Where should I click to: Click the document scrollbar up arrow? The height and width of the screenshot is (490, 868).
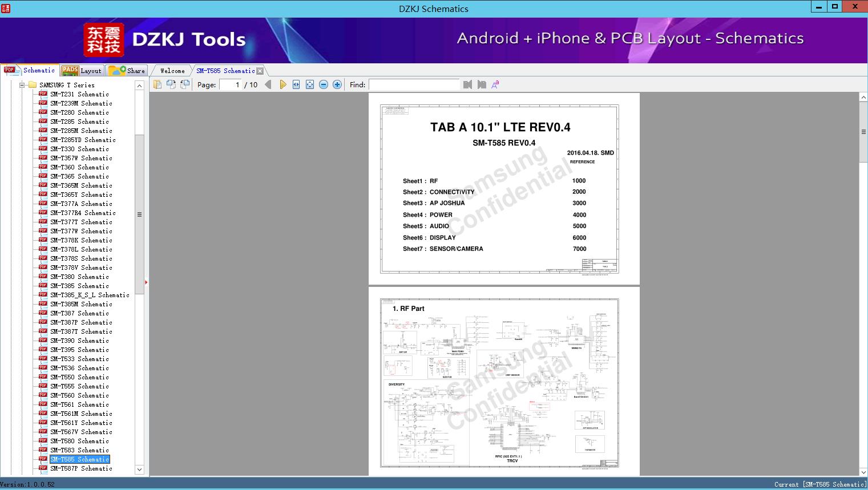(863, 98)
